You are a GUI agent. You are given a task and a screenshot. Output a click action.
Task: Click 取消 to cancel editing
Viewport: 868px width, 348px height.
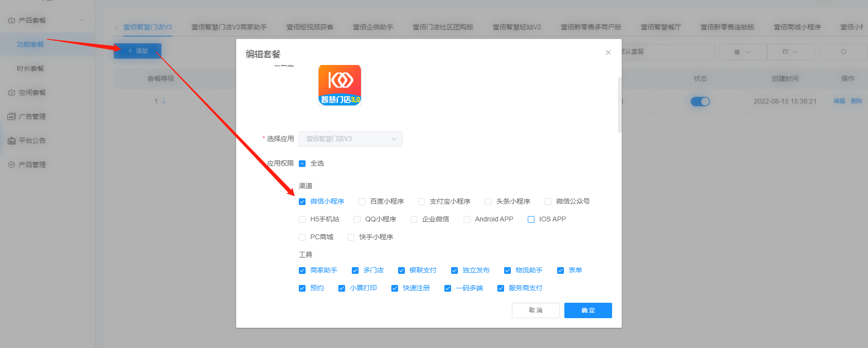(535, 310)
